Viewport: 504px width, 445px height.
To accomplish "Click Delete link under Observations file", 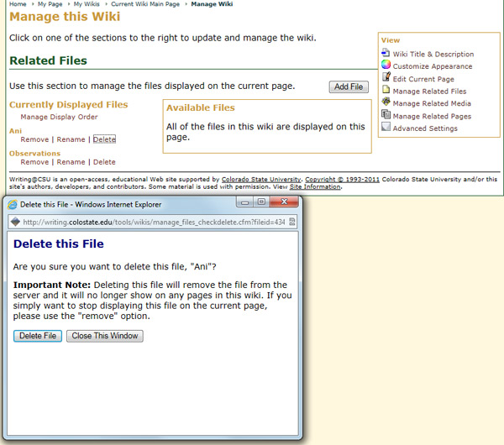I will [x=104, y=162].
